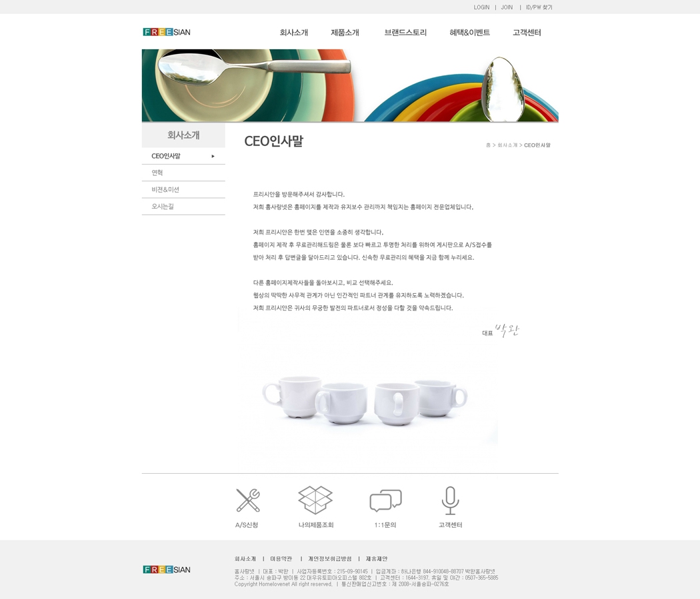Select 연혁 in the sidebar
The width and height of the screenshot is (700, 599).
pyautogui.click(x=183, y=173)
